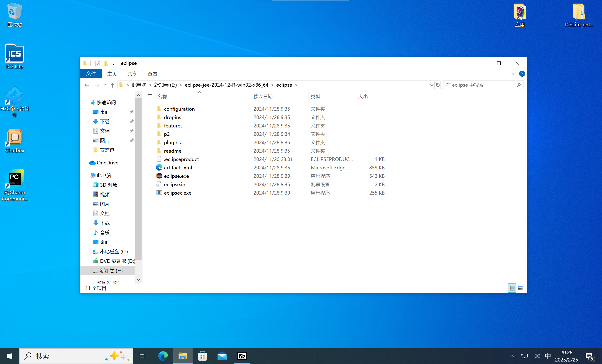Sort by the 修改日期 column header
The height and width of the screenshot is (364, 602).
263,96
